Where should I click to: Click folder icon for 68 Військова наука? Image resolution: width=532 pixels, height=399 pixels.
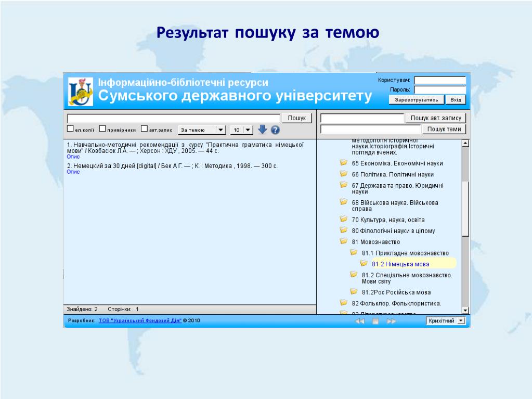click(343, 202)
